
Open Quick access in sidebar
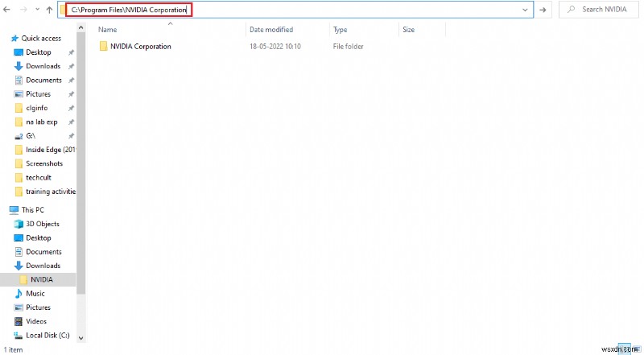(41, 38)
